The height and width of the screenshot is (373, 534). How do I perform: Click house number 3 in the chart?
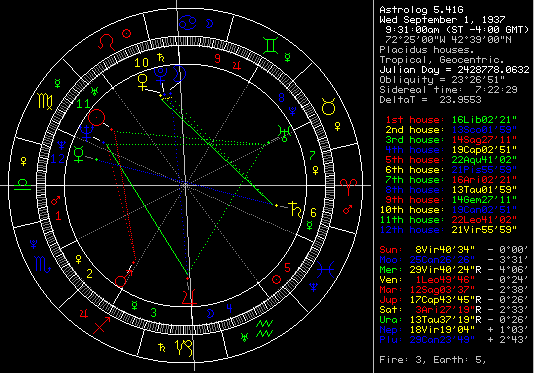154,312
